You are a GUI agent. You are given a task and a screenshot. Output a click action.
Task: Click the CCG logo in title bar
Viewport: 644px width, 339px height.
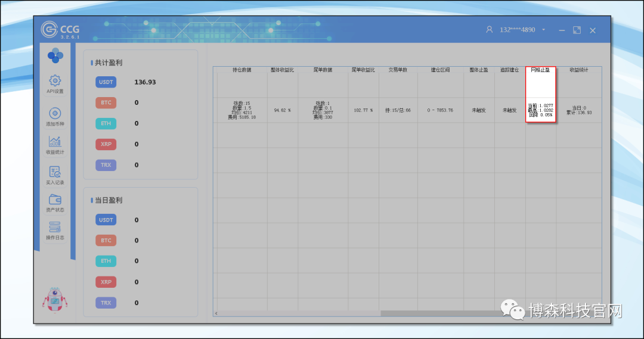(x=60, y=30)
